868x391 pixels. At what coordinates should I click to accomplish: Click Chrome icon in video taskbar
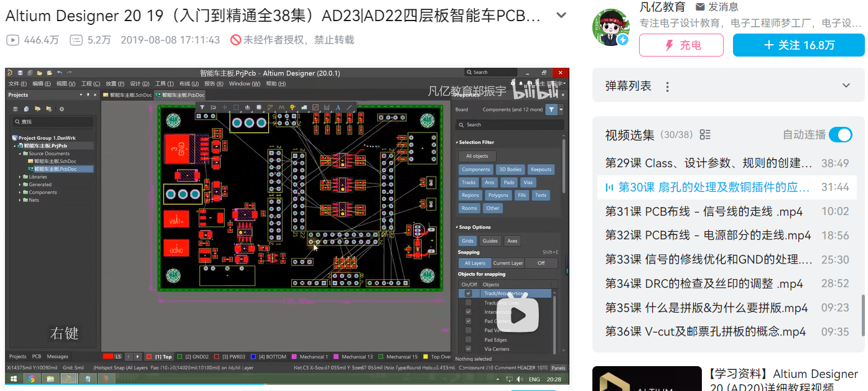coord(31,379)
